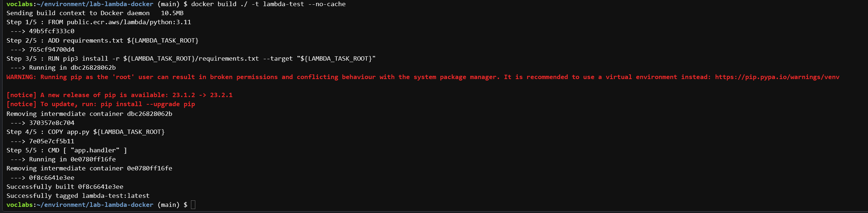The height and width of the screenshot is (213, 868).
Task: Click the 'Running in dbc26828062b' line
Action: [x=72, y=68]
